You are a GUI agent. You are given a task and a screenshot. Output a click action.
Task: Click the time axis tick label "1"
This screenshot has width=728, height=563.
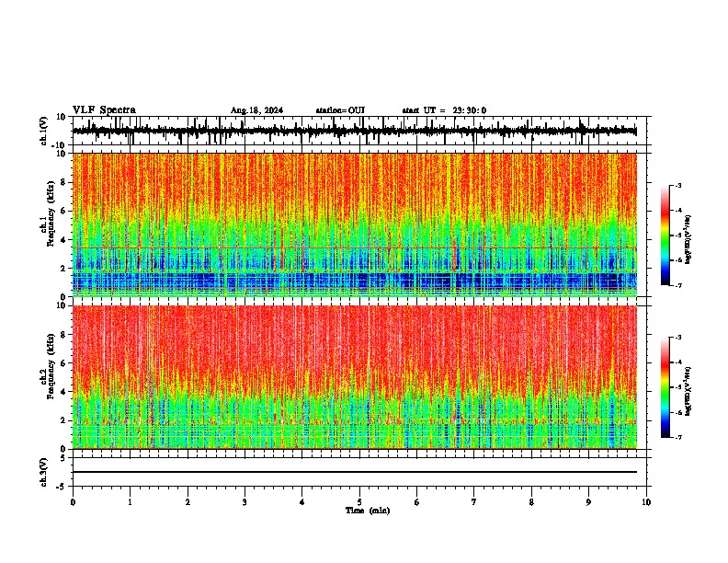coord(130,502)
